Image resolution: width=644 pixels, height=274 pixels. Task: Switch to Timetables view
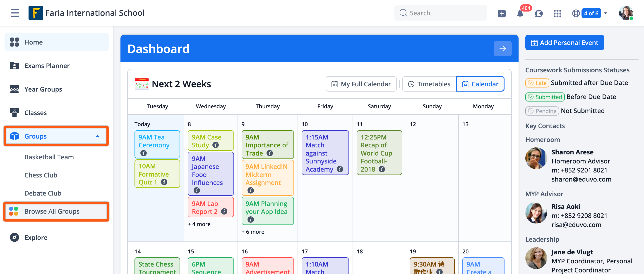pyautogui.click(x=429, y=84)
